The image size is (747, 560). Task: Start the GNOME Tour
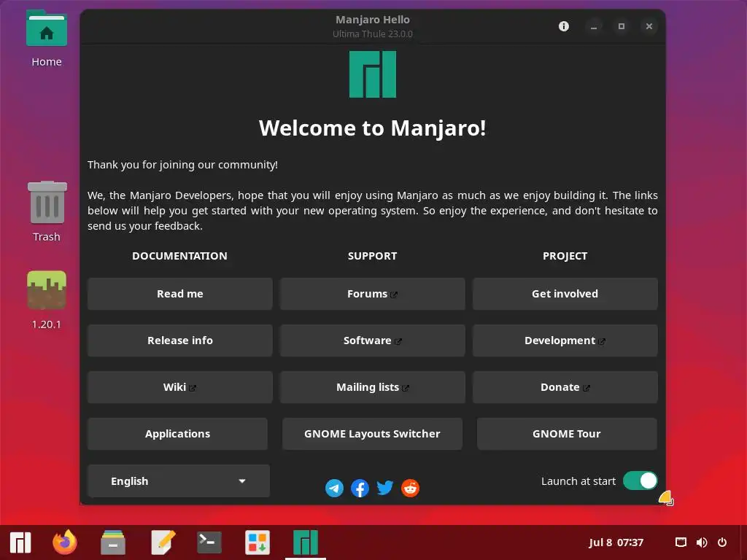click(x=567, y=434)
